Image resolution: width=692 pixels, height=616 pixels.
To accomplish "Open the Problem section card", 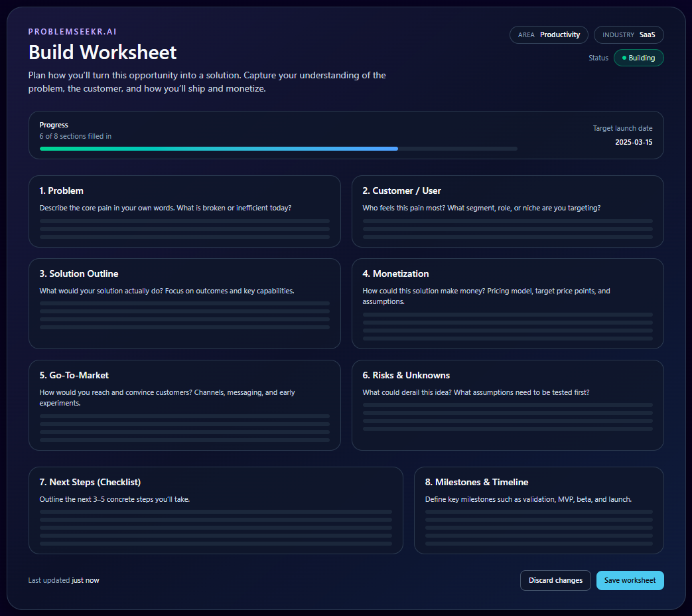I will pyautogui.click(x=184, y=211).
